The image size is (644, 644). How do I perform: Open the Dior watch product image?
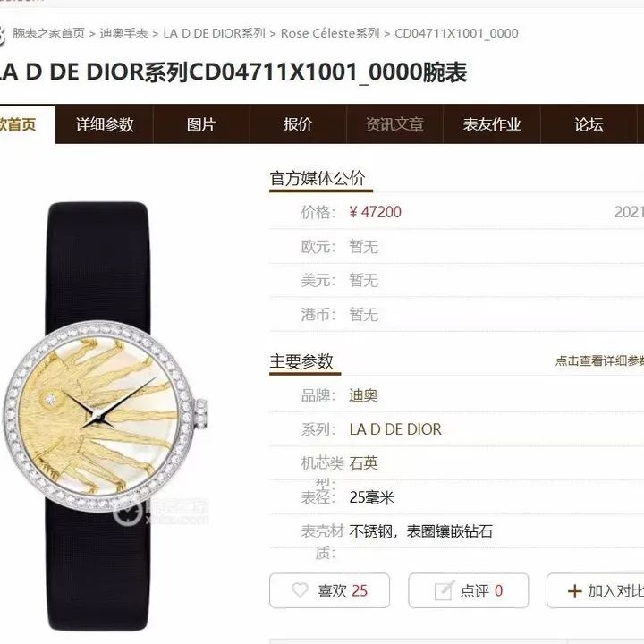pos(106,416)
